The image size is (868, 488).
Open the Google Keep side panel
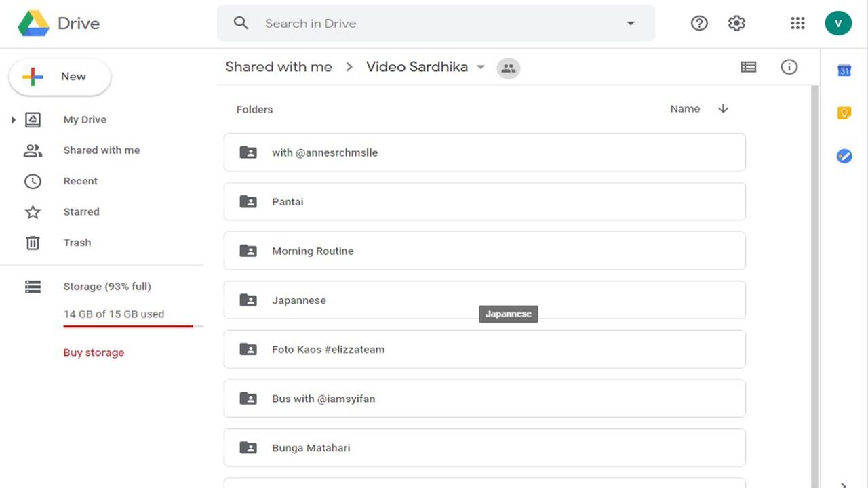pyautogui.click(x=844, y=113)
